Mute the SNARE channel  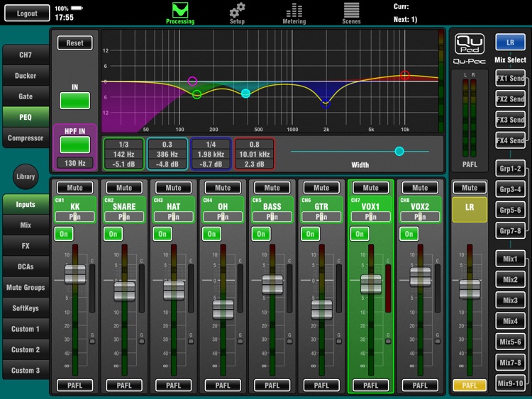click(124, 188)
